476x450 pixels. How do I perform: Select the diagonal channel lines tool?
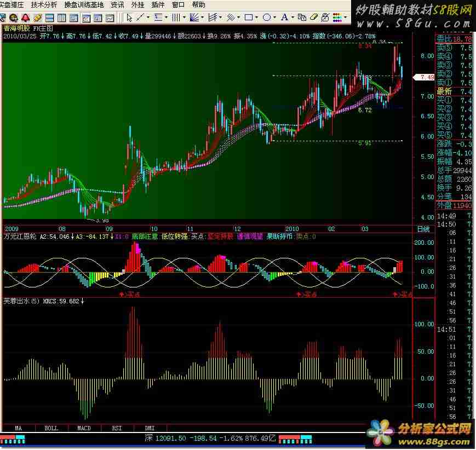point(231,18)
